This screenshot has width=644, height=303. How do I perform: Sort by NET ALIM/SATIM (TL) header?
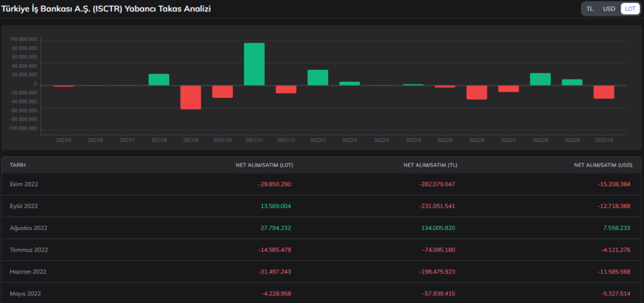pyautogui.click(x=430, y=165)
